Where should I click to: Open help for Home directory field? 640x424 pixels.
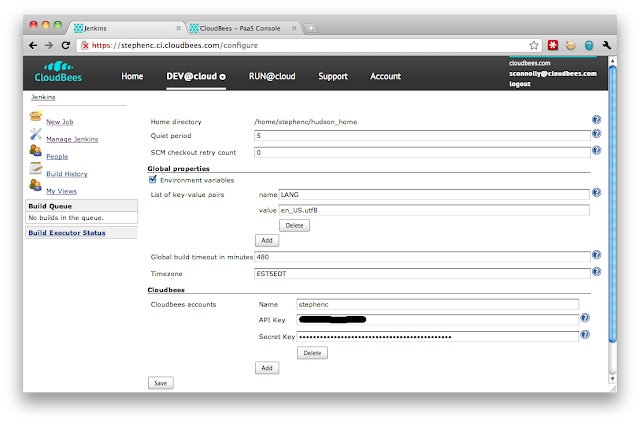(596, 120)
